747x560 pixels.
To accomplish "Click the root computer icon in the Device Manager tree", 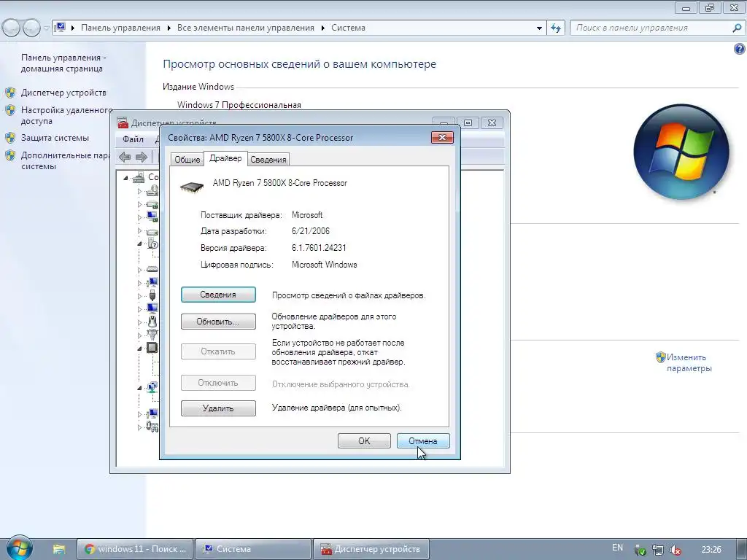I will click(139, 177).
